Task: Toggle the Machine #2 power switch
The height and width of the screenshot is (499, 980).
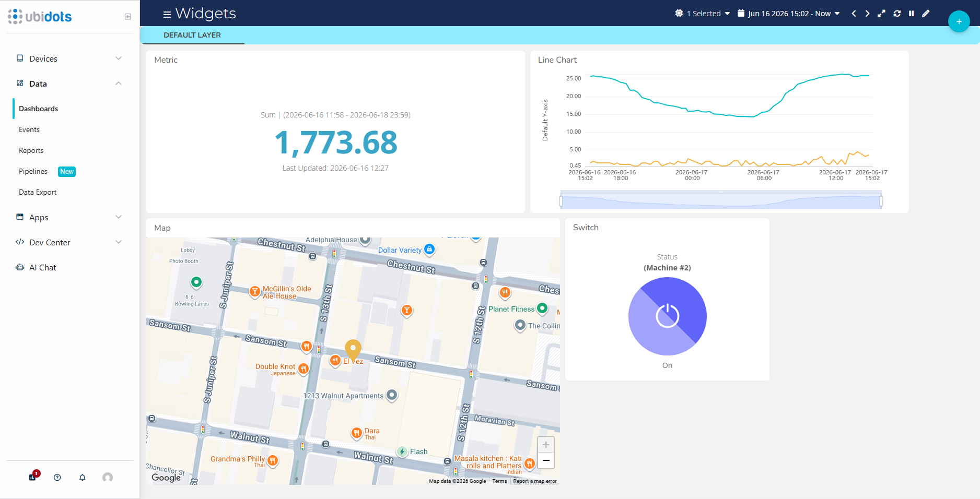Action: coord(668,316)
